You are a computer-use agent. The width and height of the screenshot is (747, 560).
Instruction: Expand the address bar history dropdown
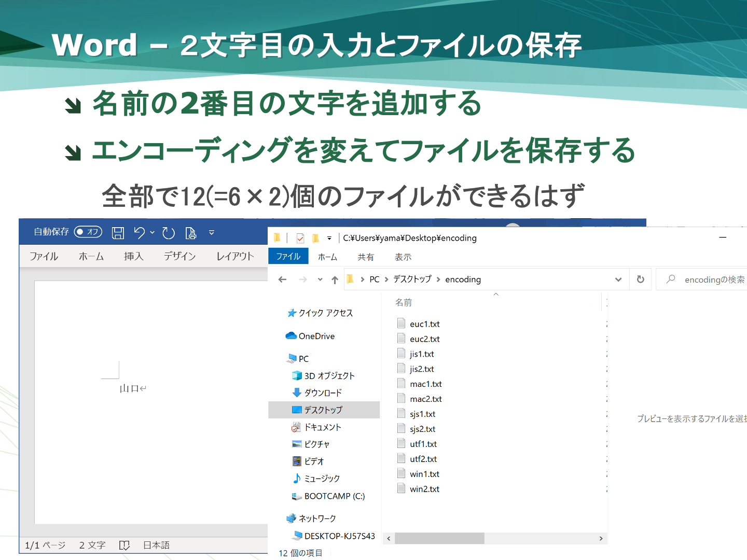618,279
